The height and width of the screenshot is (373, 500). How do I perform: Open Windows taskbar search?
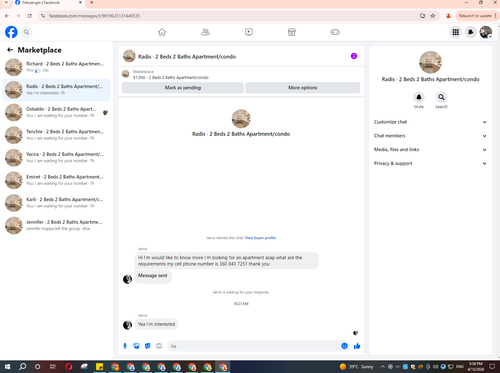tap(22, 367)
